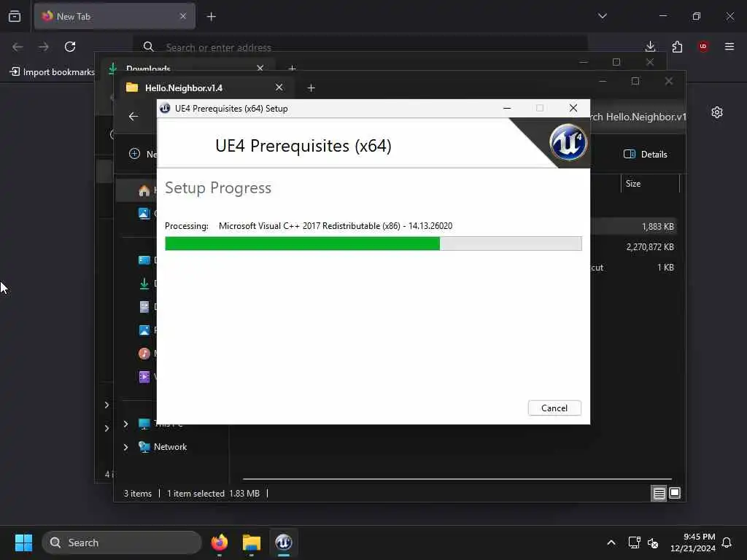
Task: Expand the Network tree node
Action: pos(125,447)
